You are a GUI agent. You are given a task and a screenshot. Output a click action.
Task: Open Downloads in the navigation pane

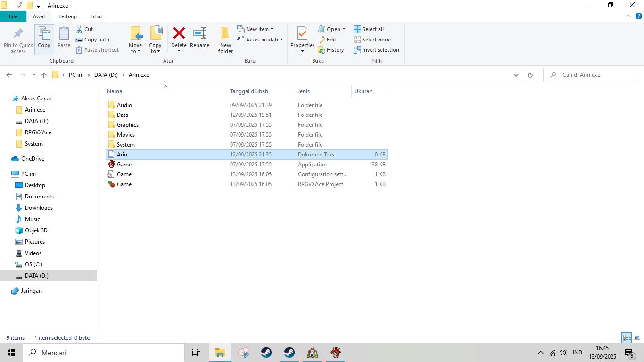(x=39, y=208)
